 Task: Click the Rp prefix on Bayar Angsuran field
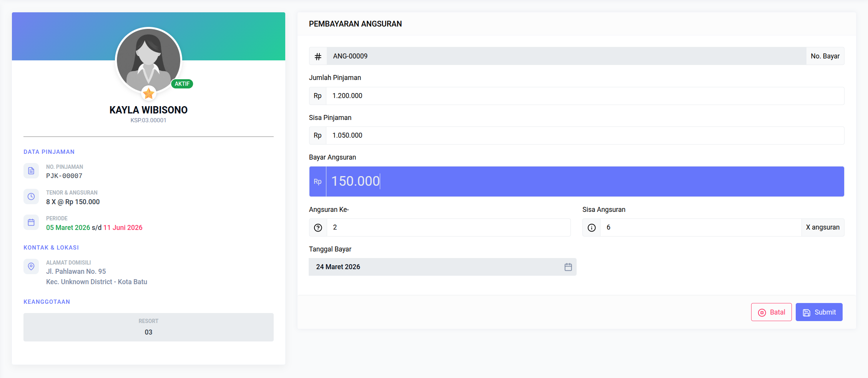pos(317,182)
